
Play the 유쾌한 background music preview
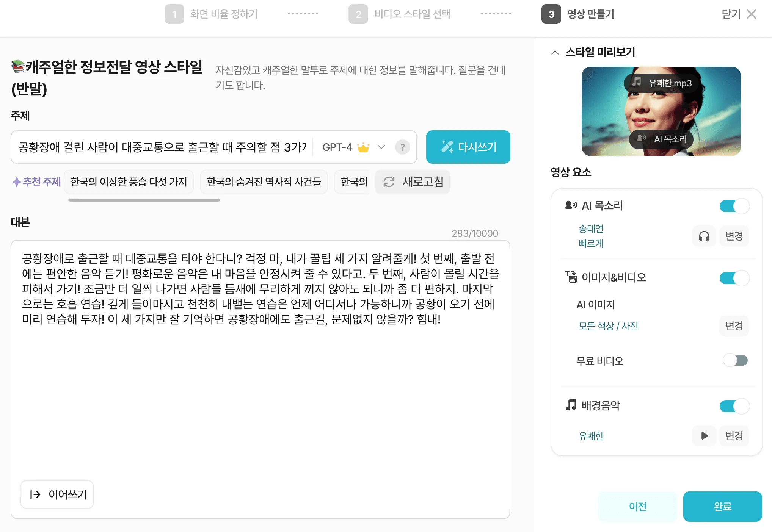click(704, 436)
